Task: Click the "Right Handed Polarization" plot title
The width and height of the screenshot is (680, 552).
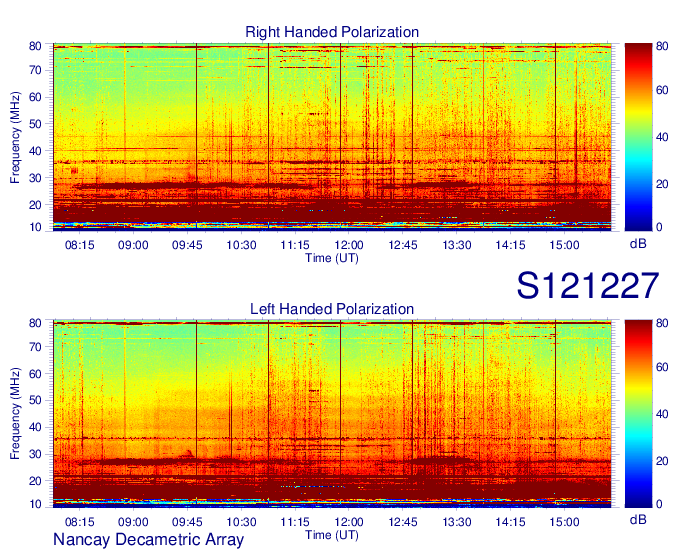Action: coord(332,32)
